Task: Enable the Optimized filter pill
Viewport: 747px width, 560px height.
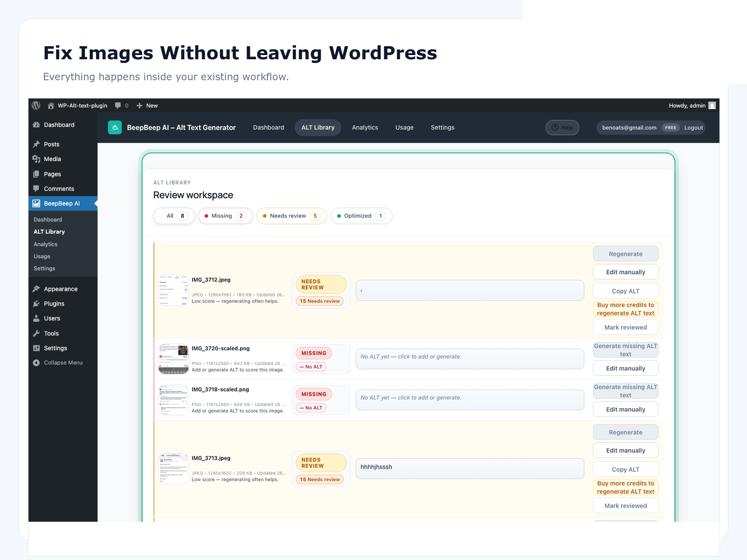Action: coord(361,216)
